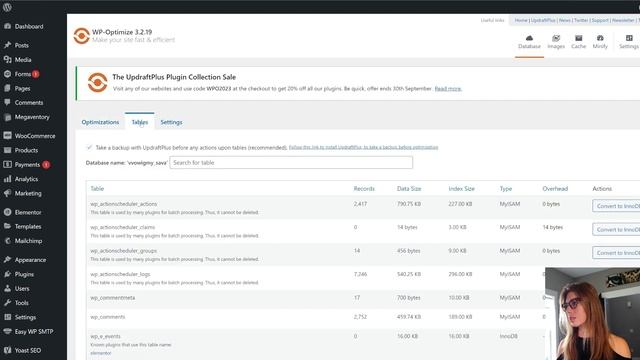This screenshot has width=640, height=360.
Task: Click the sale banner UpdraftPlus logo
Action: [98, 82]
